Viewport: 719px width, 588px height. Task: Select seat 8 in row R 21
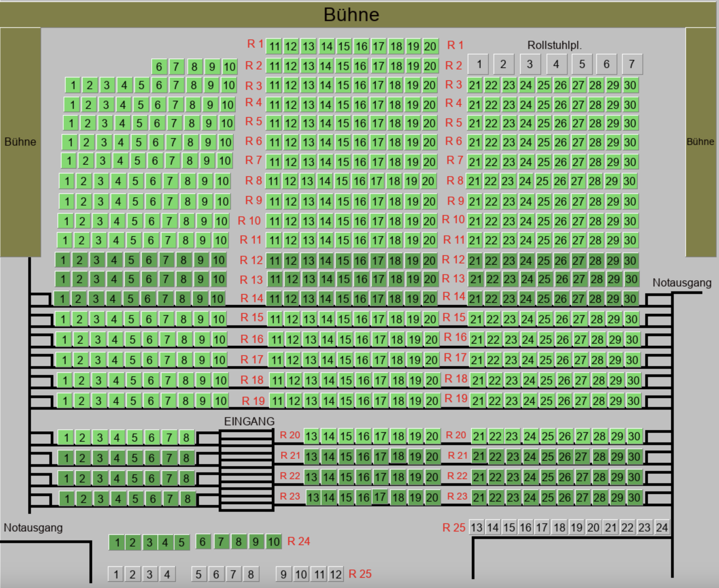(186, 458)
